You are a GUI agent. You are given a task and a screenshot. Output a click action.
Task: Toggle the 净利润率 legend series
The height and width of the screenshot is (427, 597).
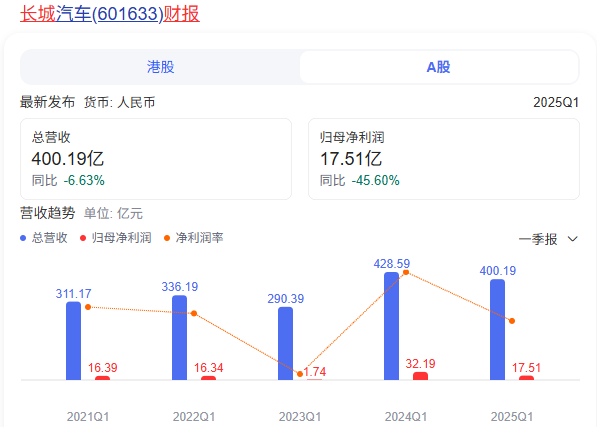193,238
